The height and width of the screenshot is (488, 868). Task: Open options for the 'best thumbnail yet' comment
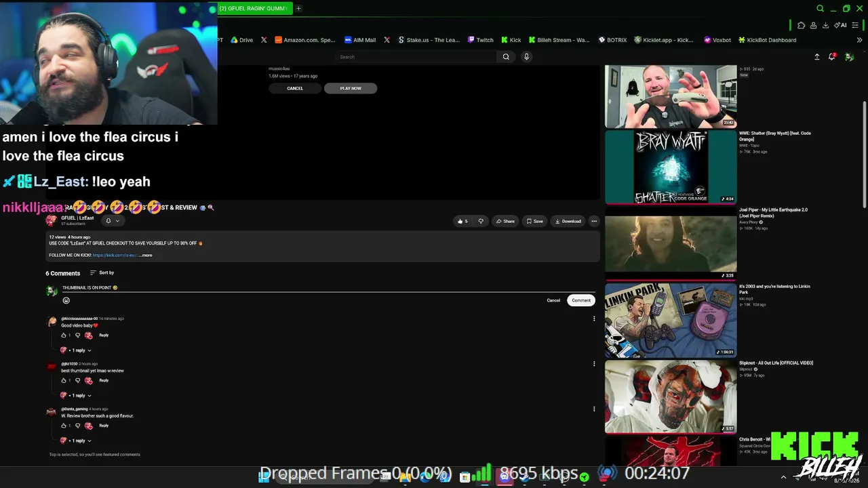pos(594,364)
